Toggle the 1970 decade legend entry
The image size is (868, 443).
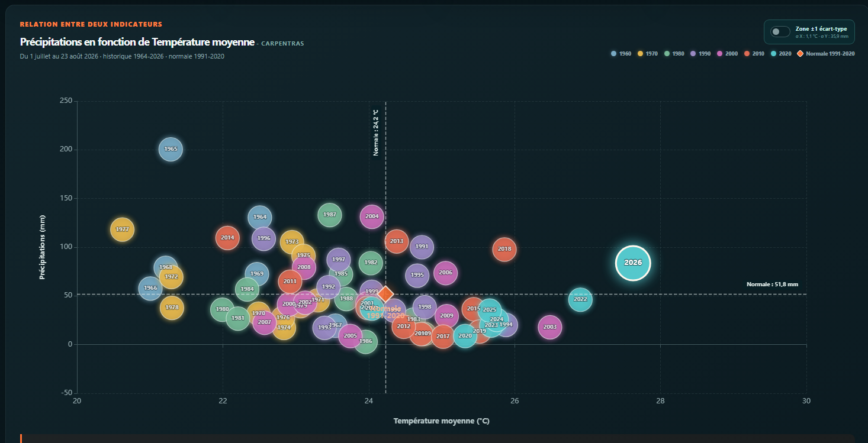click(x=648, y=54)
